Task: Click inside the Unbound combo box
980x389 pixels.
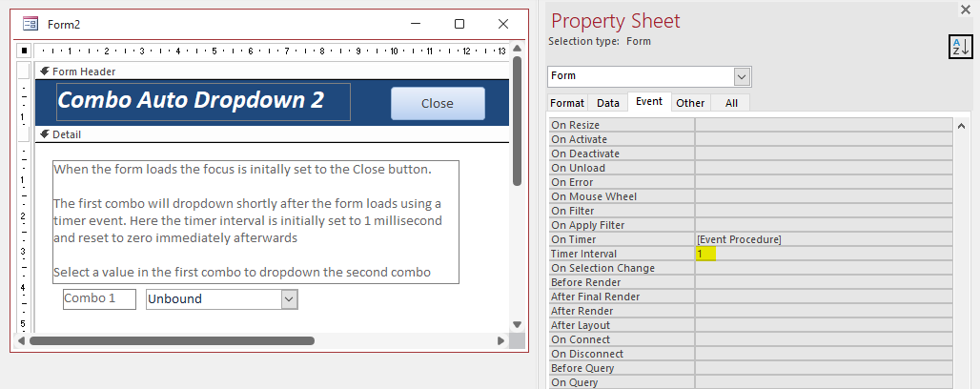Action: tap(214, 299)
